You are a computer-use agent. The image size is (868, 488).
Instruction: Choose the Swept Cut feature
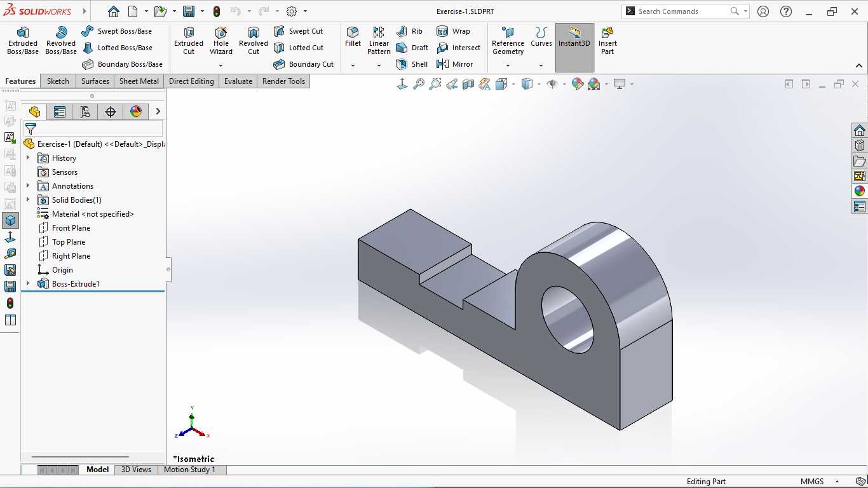(x=299, y=31)
